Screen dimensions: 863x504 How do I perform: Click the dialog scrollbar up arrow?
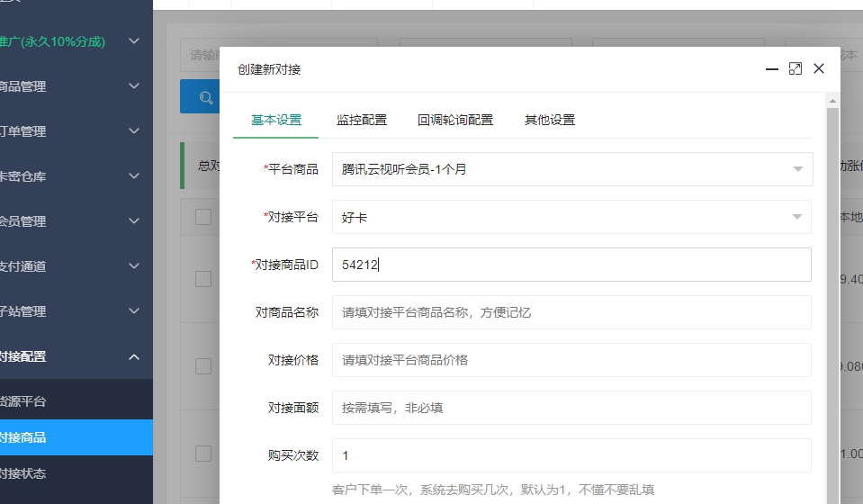(x=832, y=101)
